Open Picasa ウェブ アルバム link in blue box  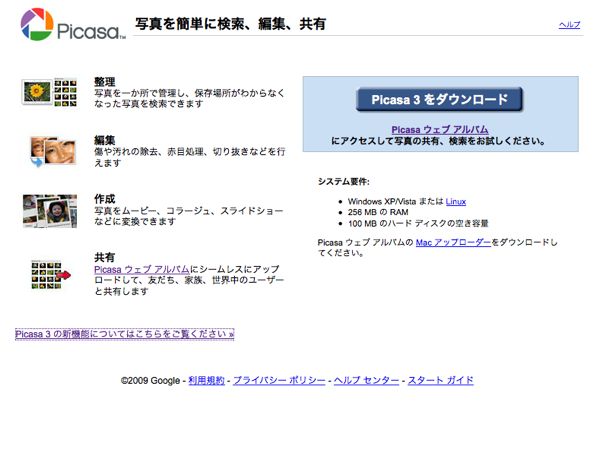coord(440,129)
